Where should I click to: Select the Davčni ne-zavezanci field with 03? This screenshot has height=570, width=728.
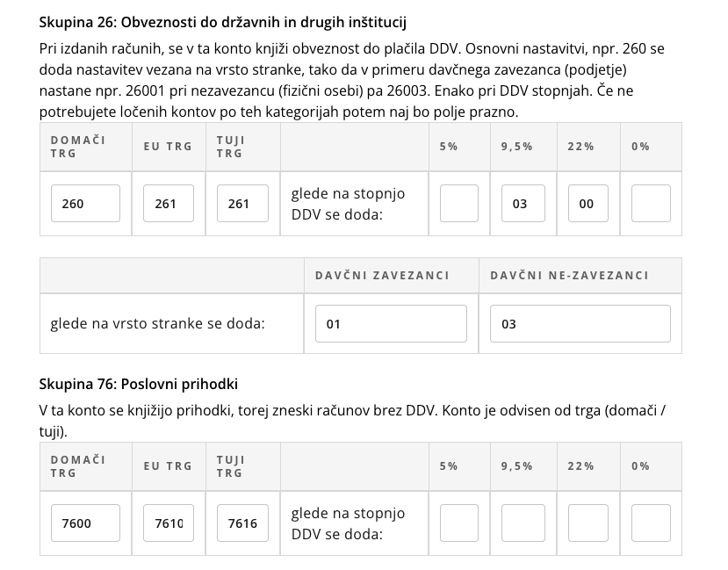pos(580,324)
